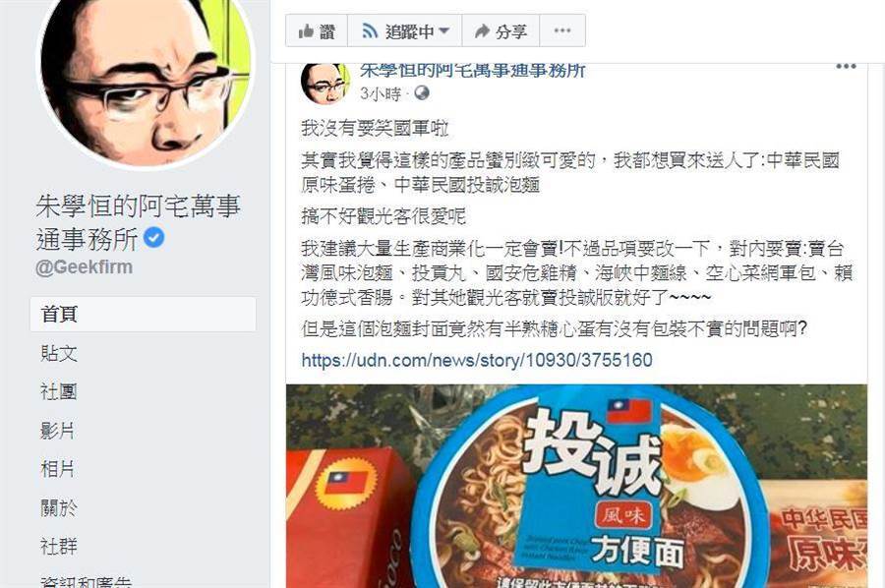Open the small post author avatar

[x=324, y=84]
